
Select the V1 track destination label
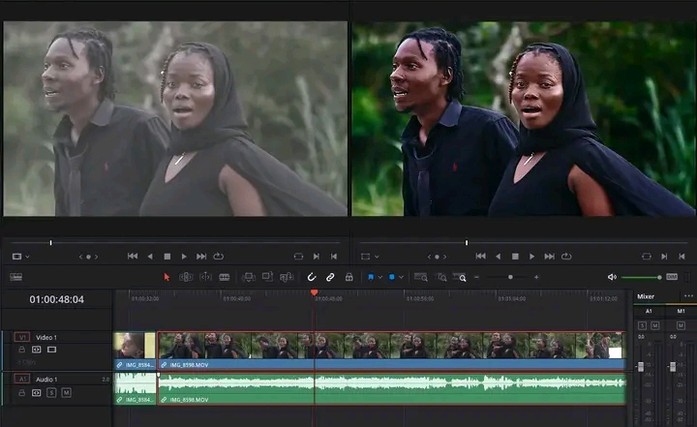tap(22, 337)
